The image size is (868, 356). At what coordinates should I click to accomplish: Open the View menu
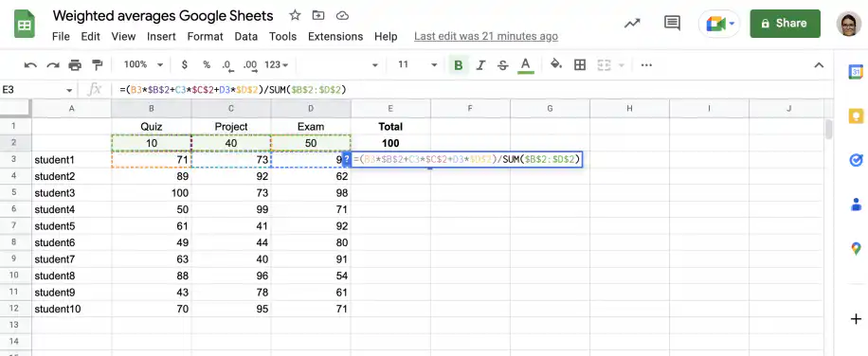click(x=123, y=37)
